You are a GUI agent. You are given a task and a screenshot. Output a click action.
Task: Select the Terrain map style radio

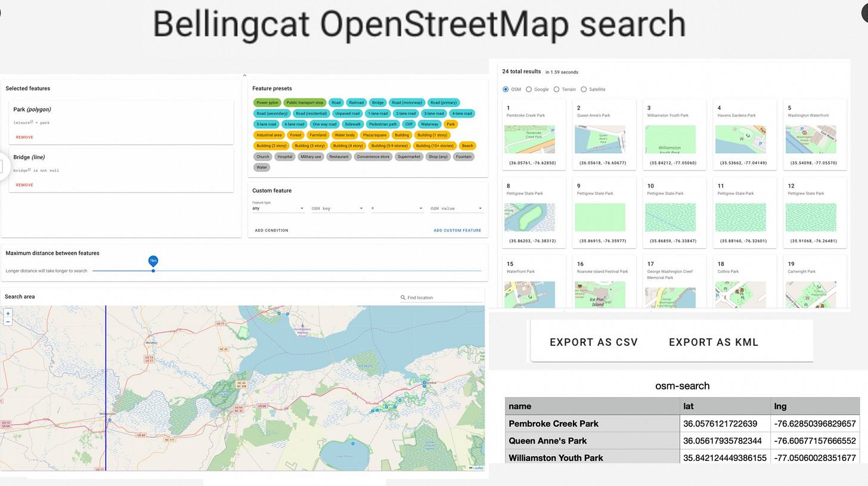556,89
